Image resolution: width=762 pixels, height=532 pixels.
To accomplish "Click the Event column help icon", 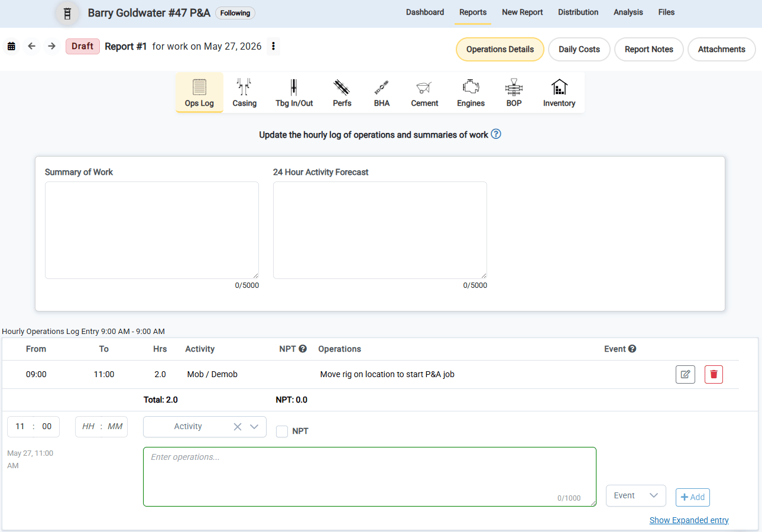I will [x=632, y=349].
